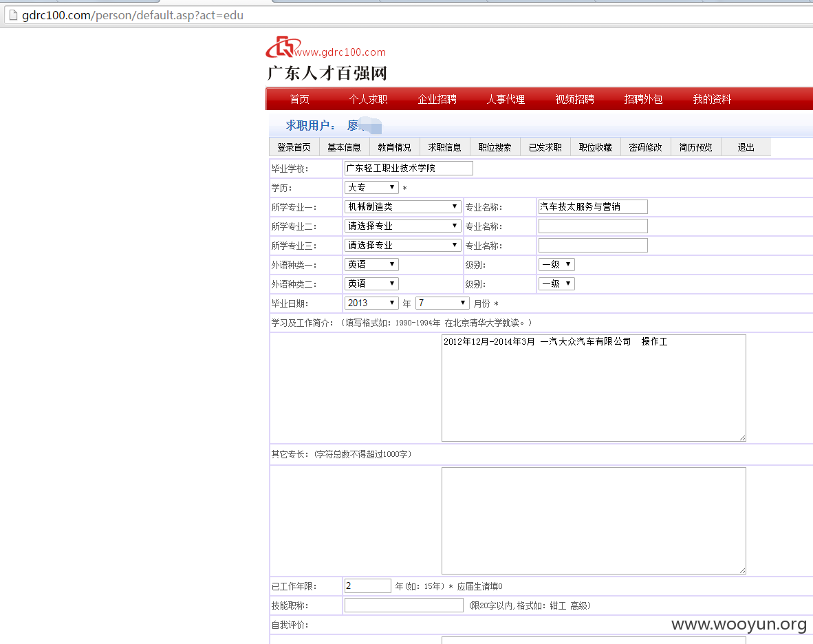Open 职位收藏 tab
813x644 pixels.
595,147
